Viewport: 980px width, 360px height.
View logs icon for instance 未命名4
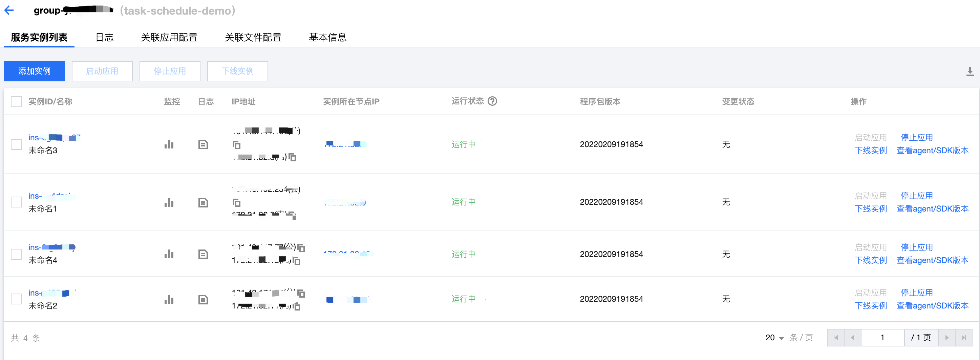point(203,254)
